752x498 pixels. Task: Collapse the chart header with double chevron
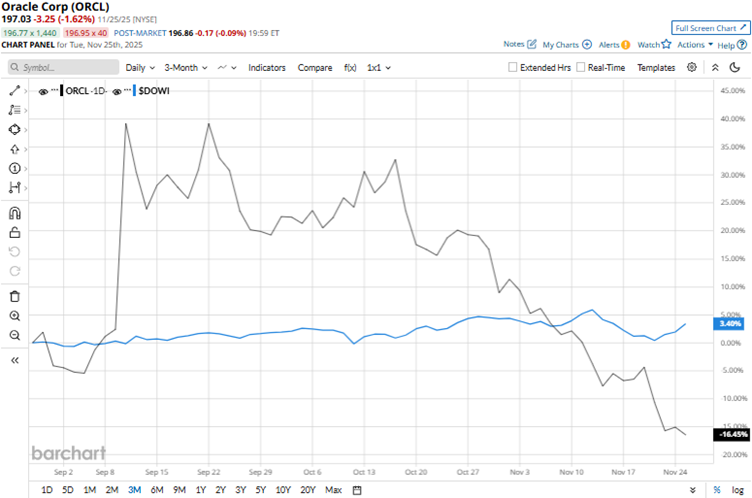(715, 68)
